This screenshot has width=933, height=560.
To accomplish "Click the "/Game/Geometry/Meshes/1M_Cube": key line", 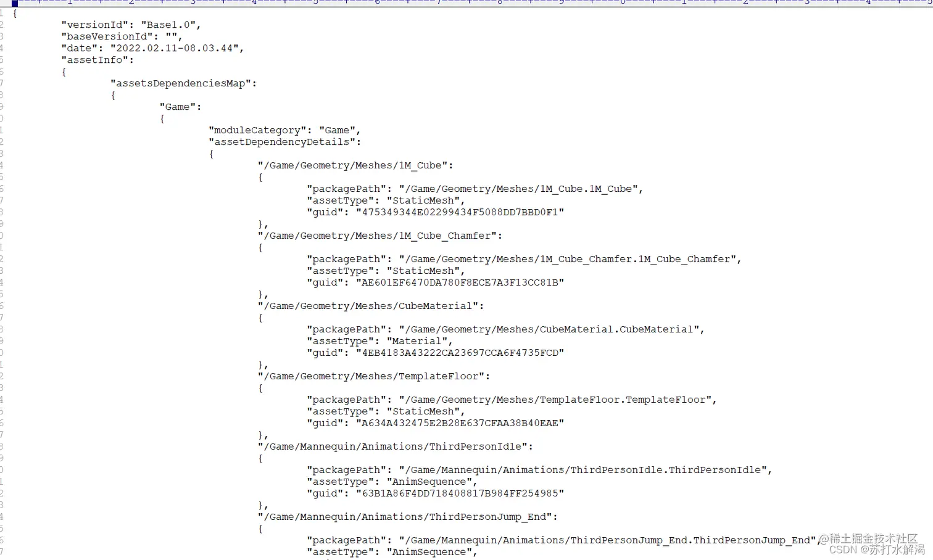I will (355, 166).
